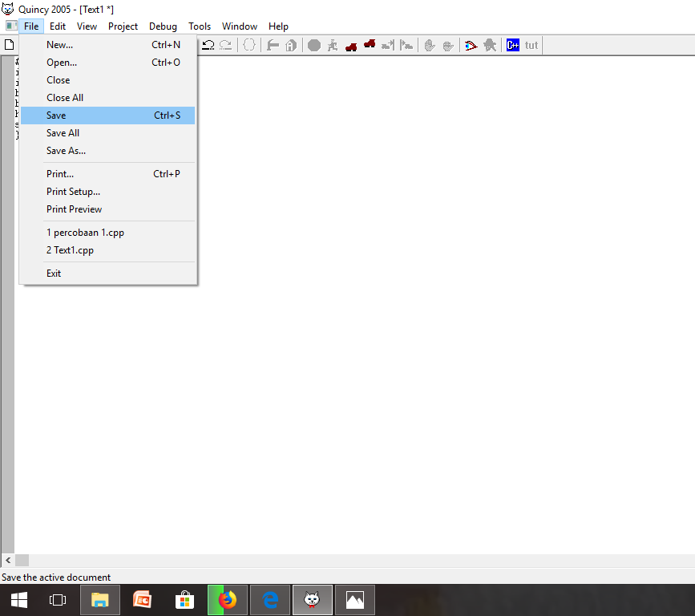The height and width of the screenshot is (616, 695).
Task: Click the Undo toolbar icon
Action: (208, 45)
